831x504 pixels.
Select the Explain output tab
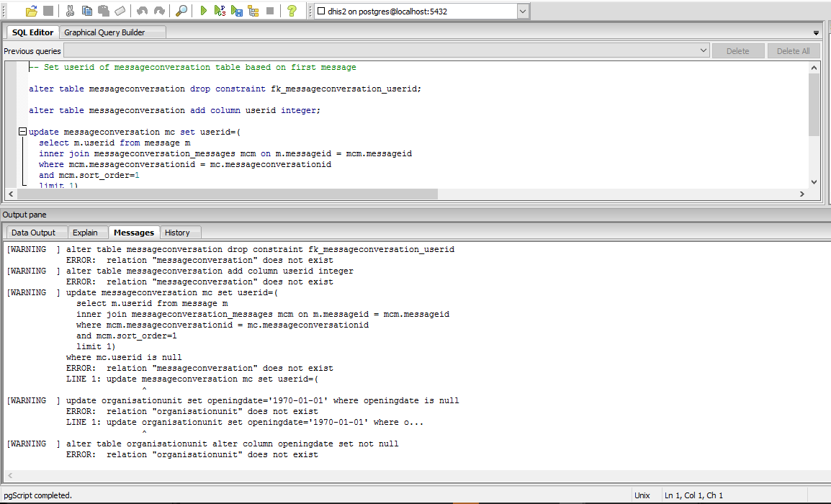point(85,233)
